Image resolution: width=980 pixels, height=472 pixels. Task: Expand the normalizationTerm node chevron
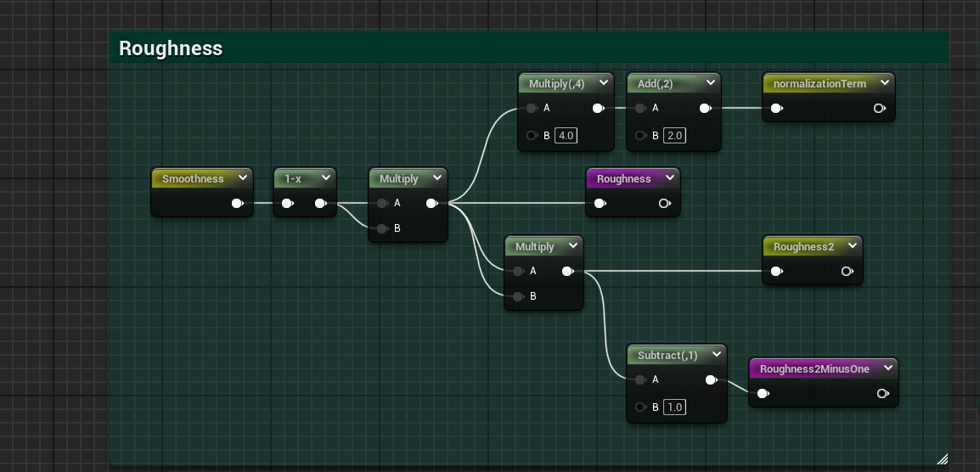click(x=885, y=83)
